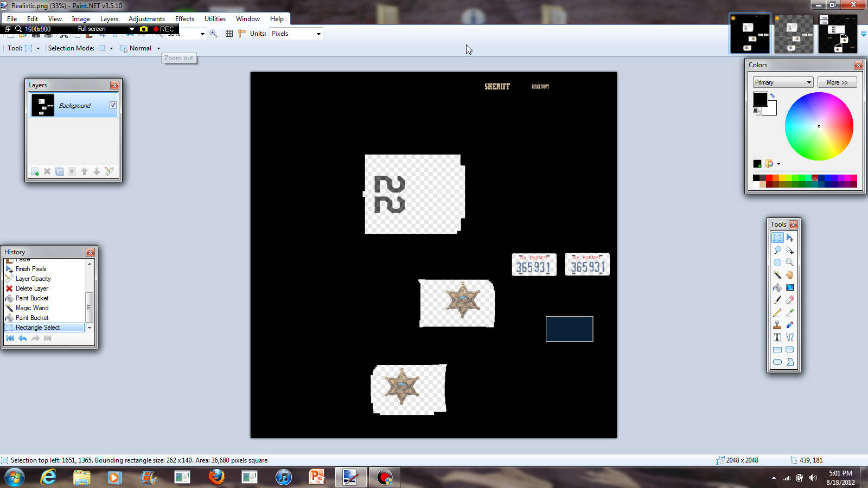Choose the Eraser tool
Viewport: 868px width, 488px height.
(x=790, y=300)
